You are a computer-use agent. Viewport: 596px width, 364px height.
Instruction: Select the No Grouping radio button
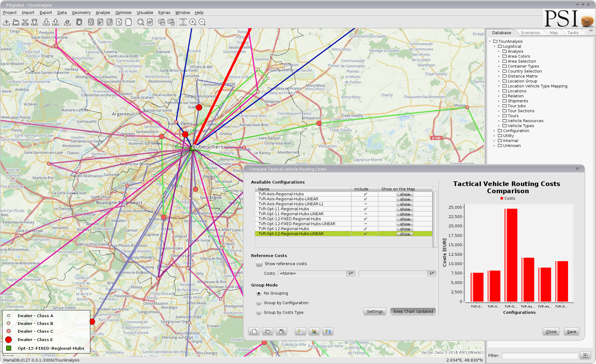[x=259, y=293]
